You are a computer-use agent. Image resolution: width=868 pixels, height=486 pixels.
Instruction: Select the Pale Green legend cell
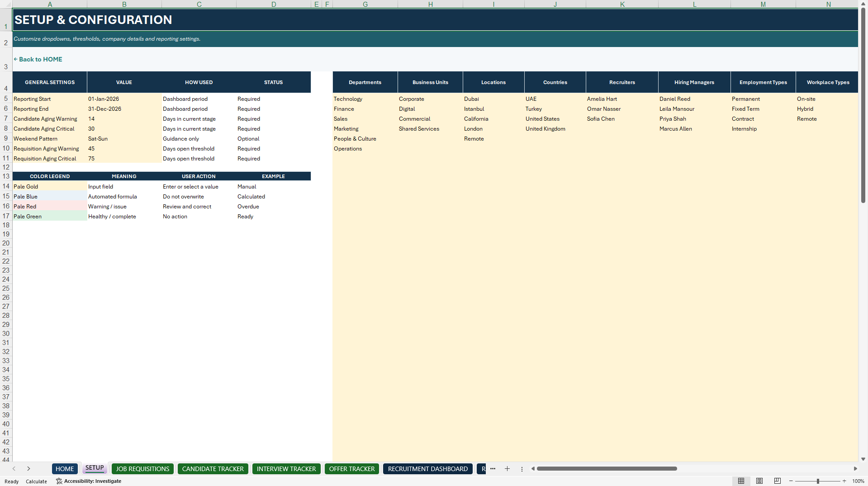[50, 217]
